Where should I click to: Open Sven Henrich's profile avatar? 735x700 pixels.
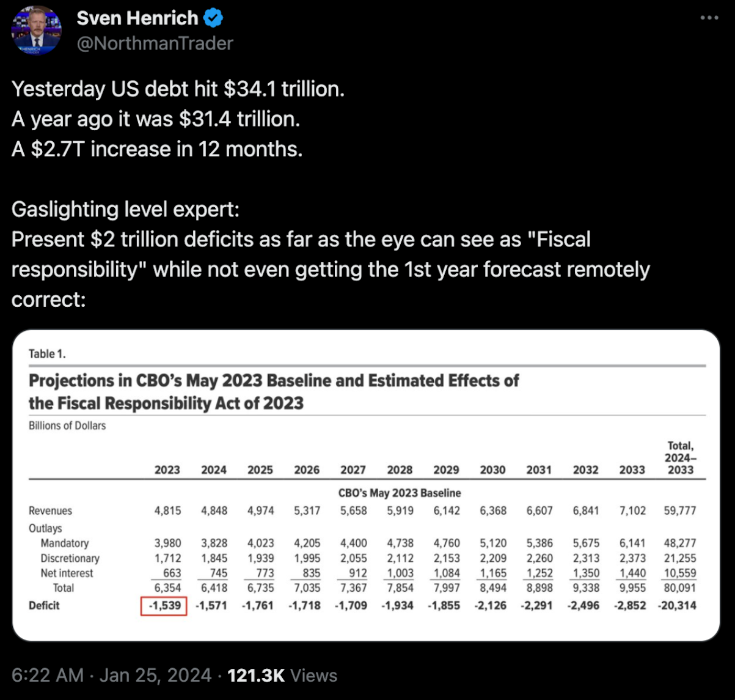click(37, 31)
